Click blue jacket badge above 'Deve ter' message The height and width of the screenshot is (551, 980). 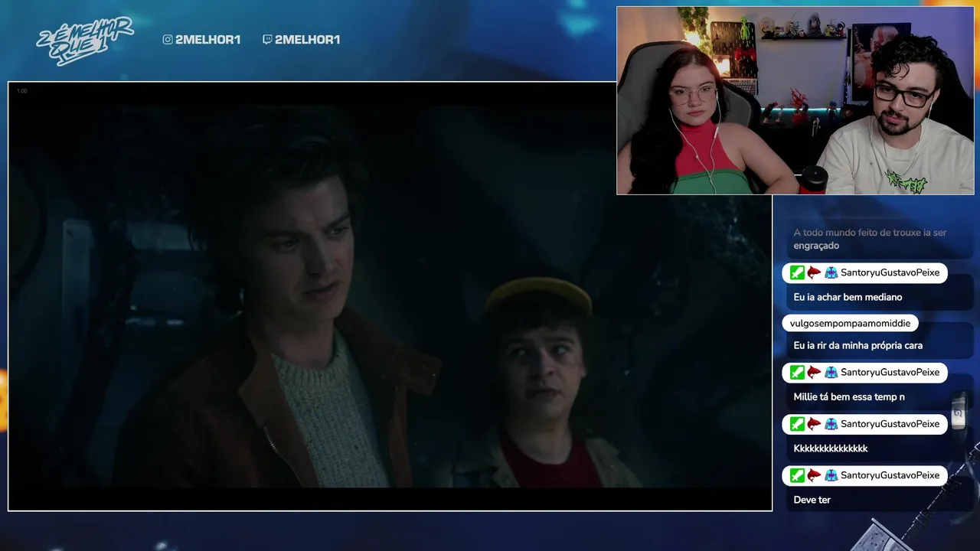point(831,475)
